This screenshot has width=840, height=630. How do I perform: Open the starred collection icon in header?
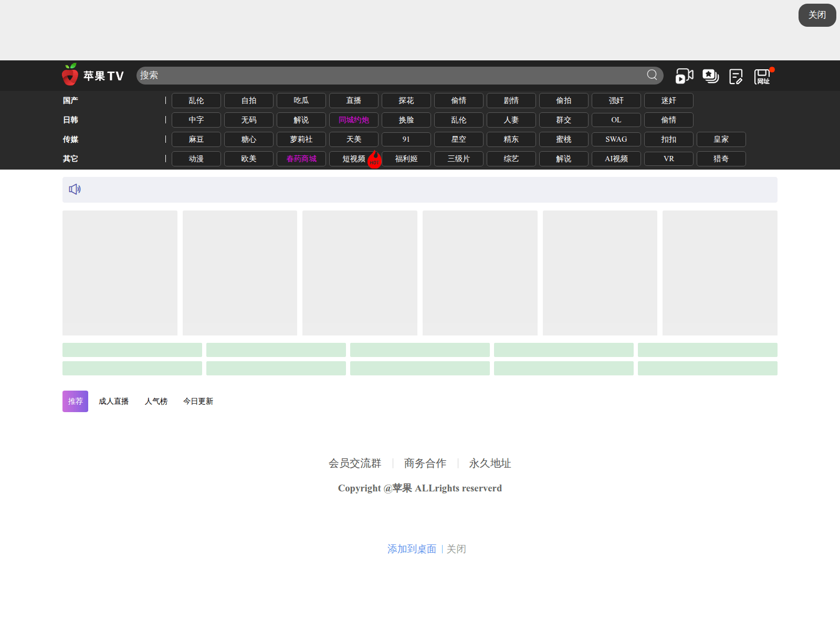click(711, 76)
